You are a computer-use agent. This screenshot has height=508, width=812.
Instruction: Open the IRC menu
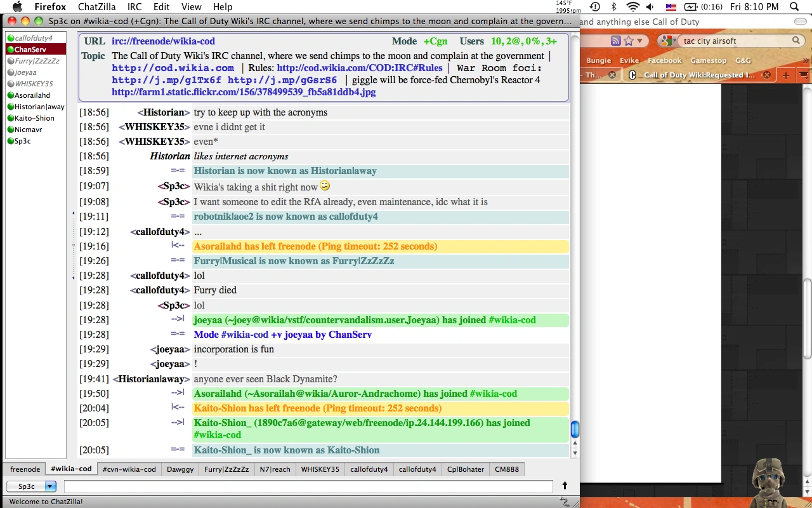[x=134, y=7]
